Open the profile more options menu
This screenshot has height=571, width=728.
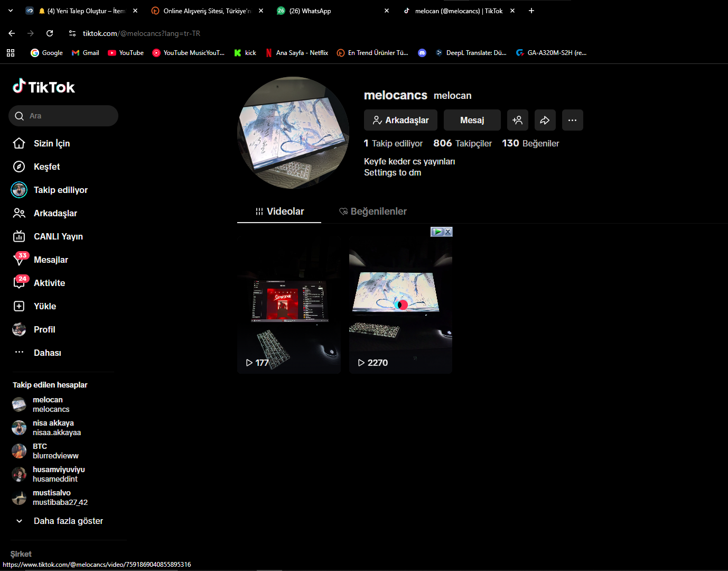click(x=573, y=120)
